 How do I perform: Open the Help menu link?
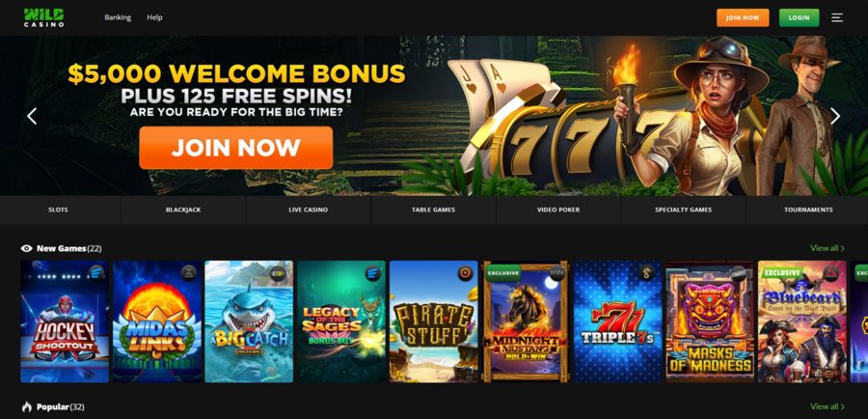click(154, 17)
